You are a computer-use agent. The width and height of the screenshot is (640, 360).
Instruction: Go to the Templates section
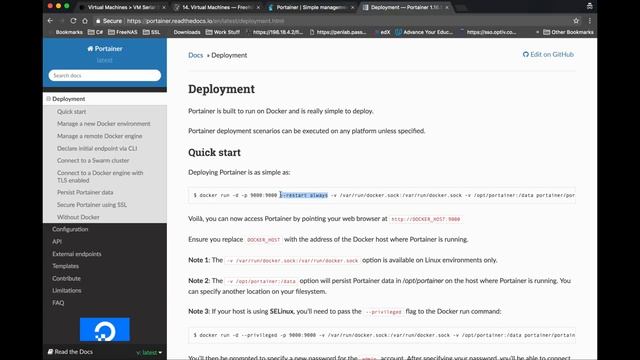pos(65,266)
